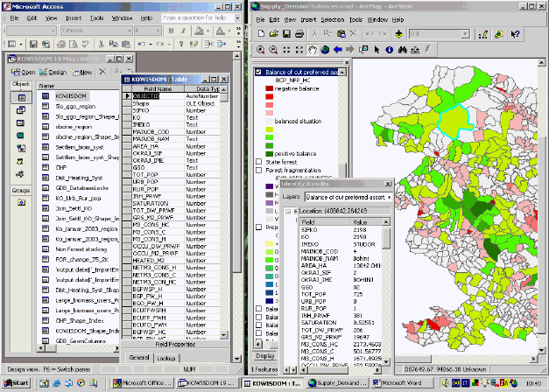This screenshot has height=392, width=549.
Task: Select the Tables object icon in sidebar
Action: point(21,99)
